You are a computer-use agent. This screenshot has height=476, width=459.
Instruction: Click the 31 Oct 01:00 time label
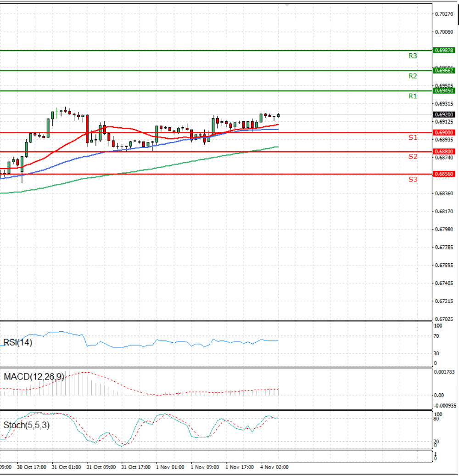pyautogui.click(x=67, y=467)
